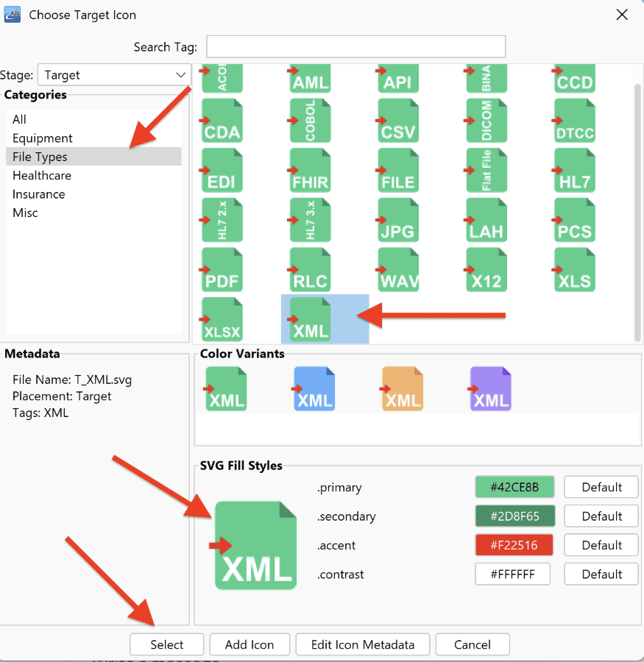Pick the HL7 file icon

(574, 170)
